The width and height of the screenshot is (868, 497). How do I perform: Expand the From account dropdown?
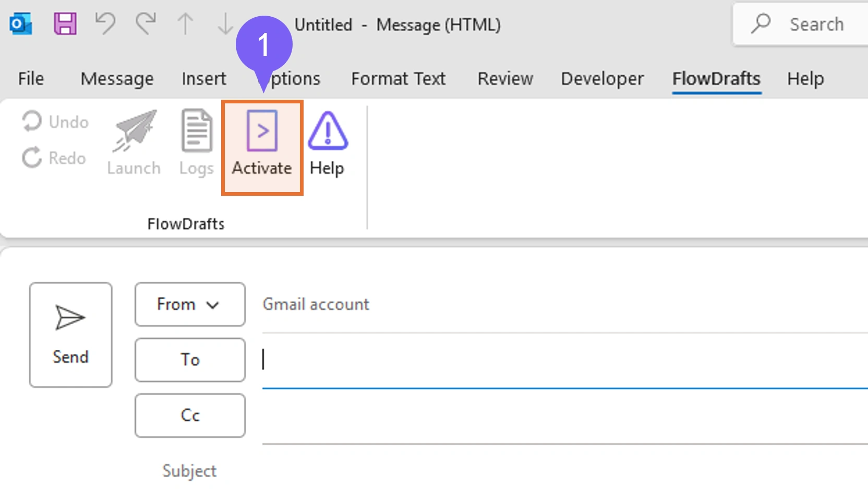pyautogui.click(x=190, y=304)
